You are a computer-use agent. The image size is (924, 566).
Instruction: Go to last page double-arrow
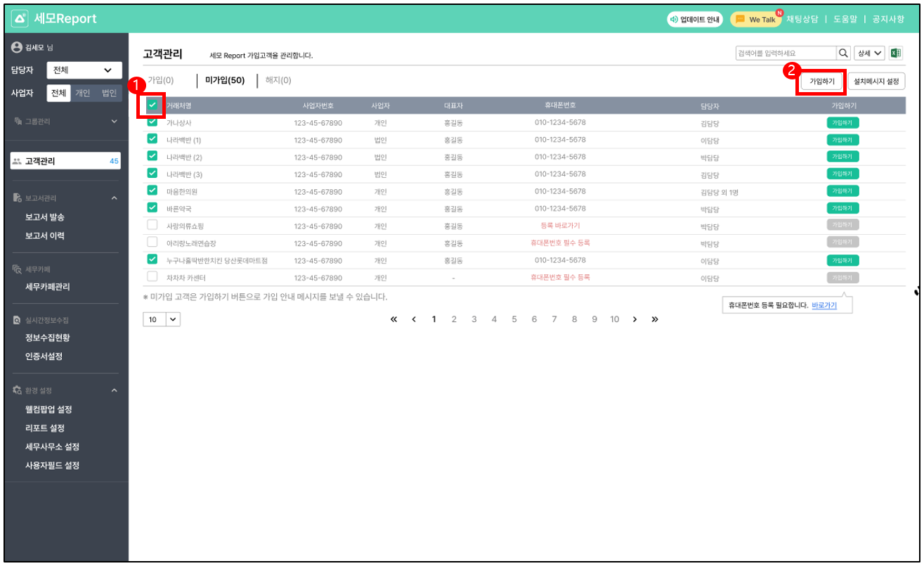pyautogui.click(x=655, y=319)
